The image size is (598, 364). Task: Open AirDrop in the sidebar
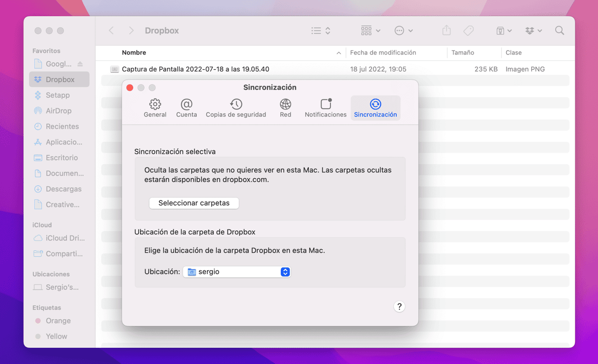[60, 111]
